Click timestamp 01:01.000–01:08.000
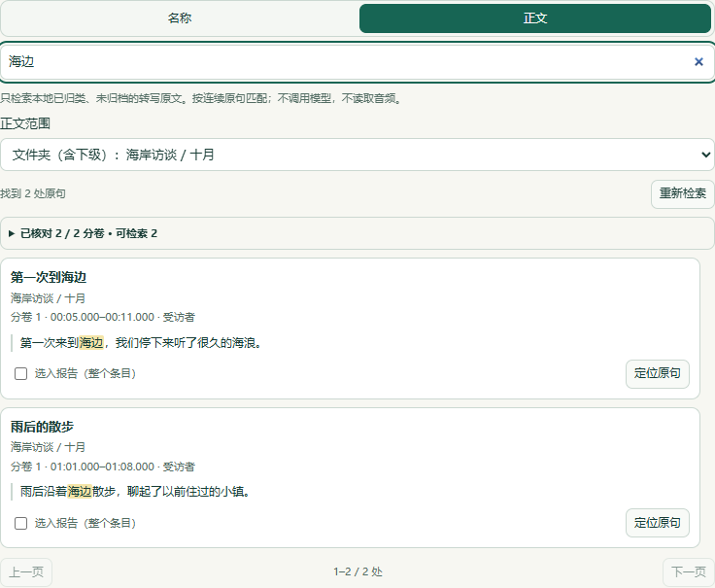The image size is (715, 588). tap(102, 467)
